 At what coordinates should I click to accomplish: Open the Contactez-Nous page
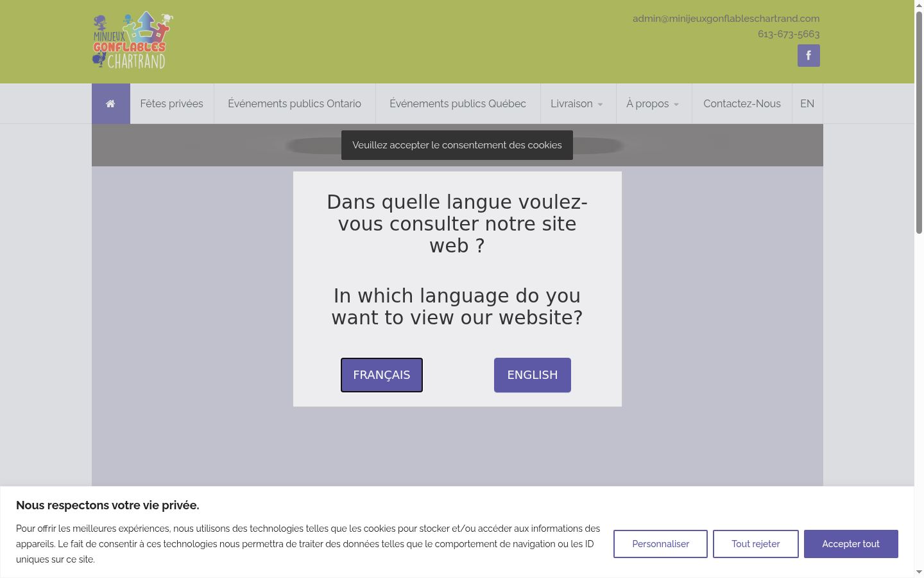(x=742, y=103)
